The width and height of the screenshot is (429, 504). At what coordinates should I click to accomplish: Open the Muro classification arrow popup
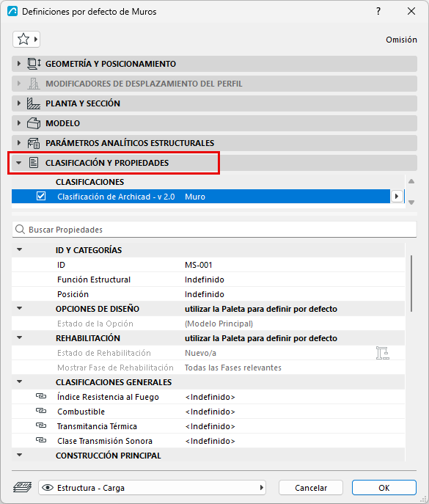tap(397, 197)
